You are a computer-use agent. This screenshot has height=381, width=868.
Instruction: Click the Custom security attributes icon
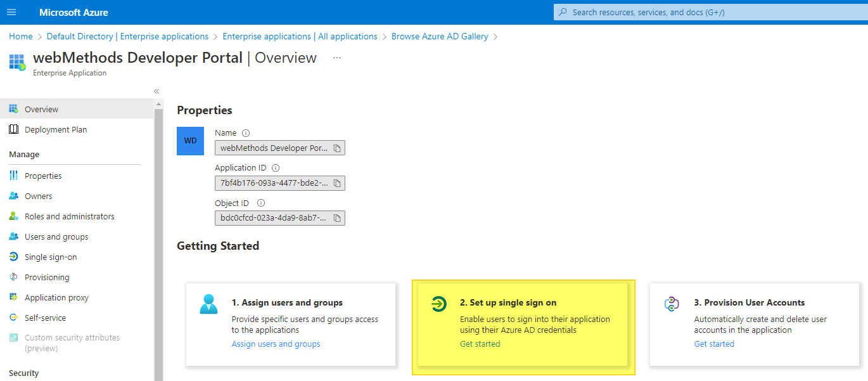13,338
